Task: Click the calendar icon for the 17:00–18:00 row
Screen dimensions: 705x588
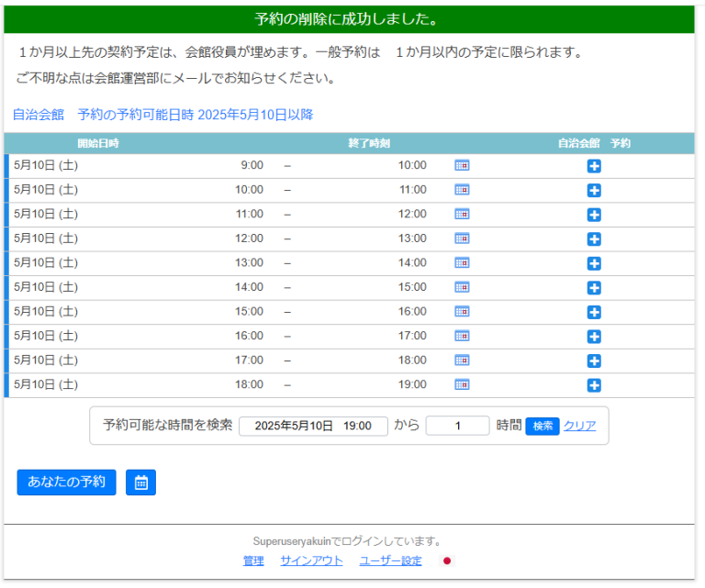Action: click(x=462, y=361)
